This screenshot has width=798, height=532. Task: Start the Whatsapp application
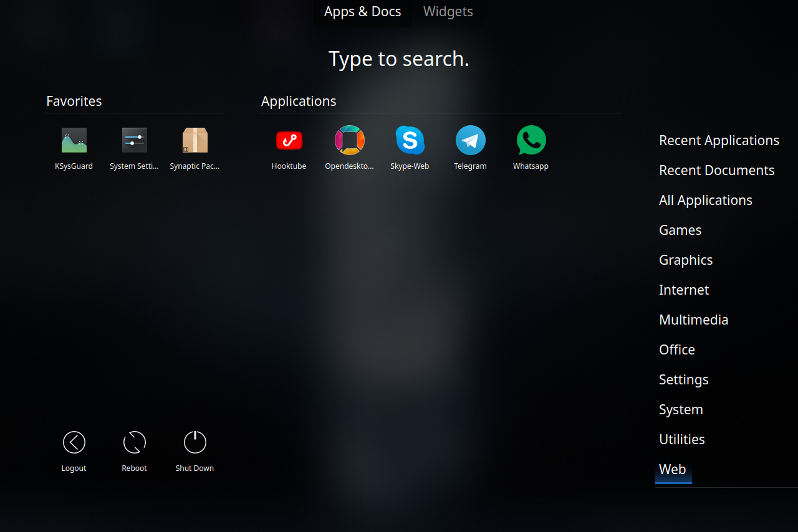531,141
